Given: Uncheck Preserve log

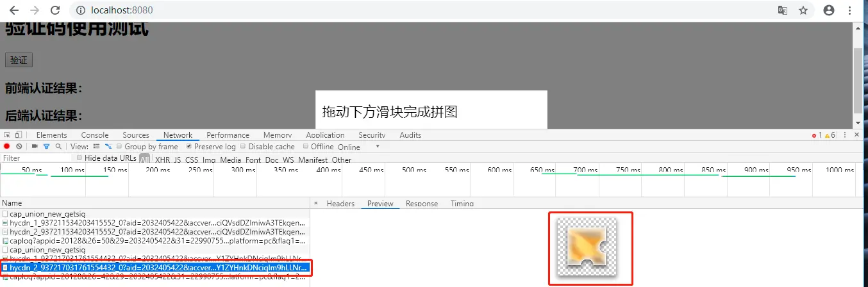Looking at the screenshot, I should point(189,147).
